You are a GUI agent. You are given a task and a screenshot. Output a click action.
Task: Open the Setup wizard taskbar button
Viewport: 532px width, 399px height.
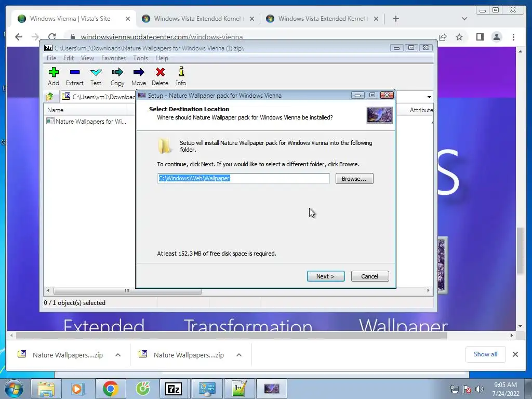271,389
